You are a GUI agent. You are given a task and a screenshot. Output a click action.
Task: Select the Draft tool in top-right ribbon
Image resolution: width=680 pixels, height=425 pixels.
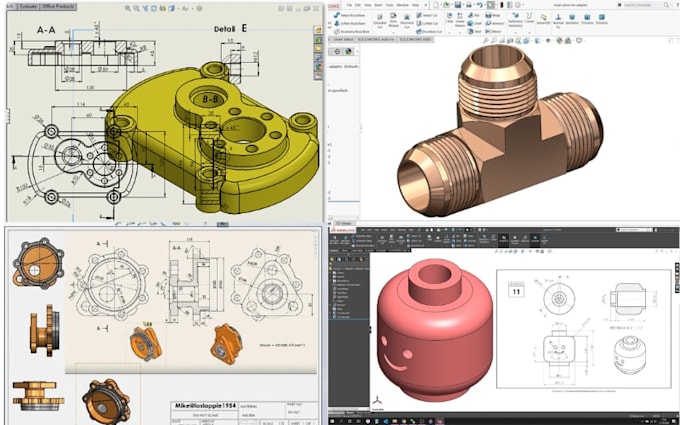click(x=474, y=23)
